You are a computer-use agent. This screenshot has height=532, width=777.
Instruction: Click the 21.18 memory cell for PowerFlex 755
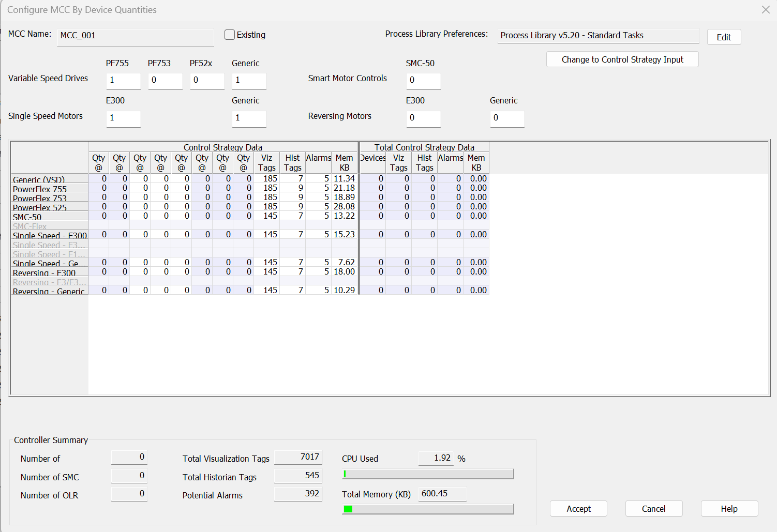(x=344, y=188)
